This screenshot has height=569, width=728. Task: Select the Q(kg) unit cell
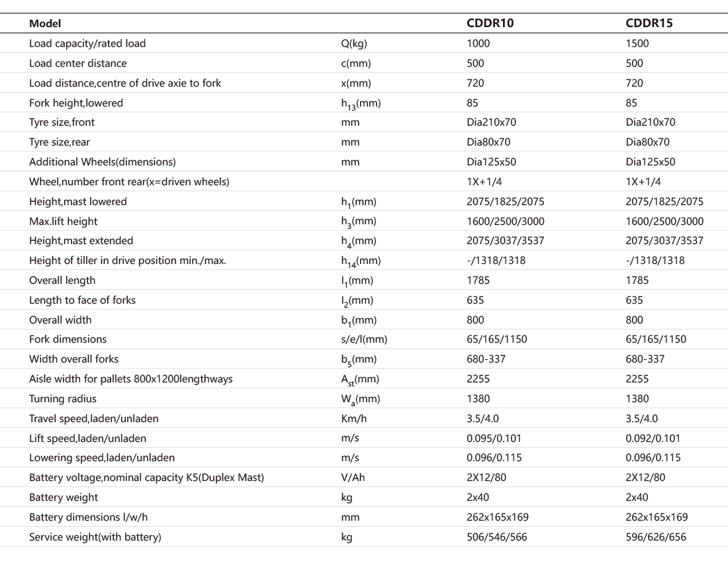pos(353,44)
